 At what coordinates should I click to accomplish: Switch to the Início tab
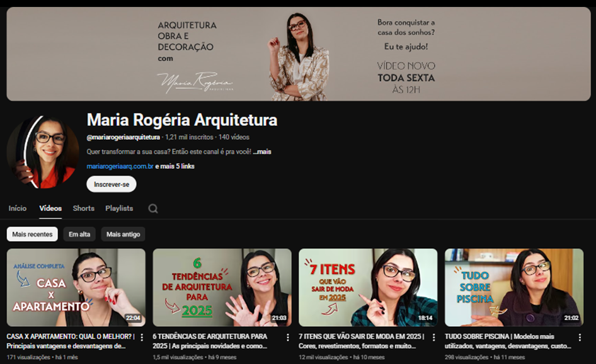18,208
